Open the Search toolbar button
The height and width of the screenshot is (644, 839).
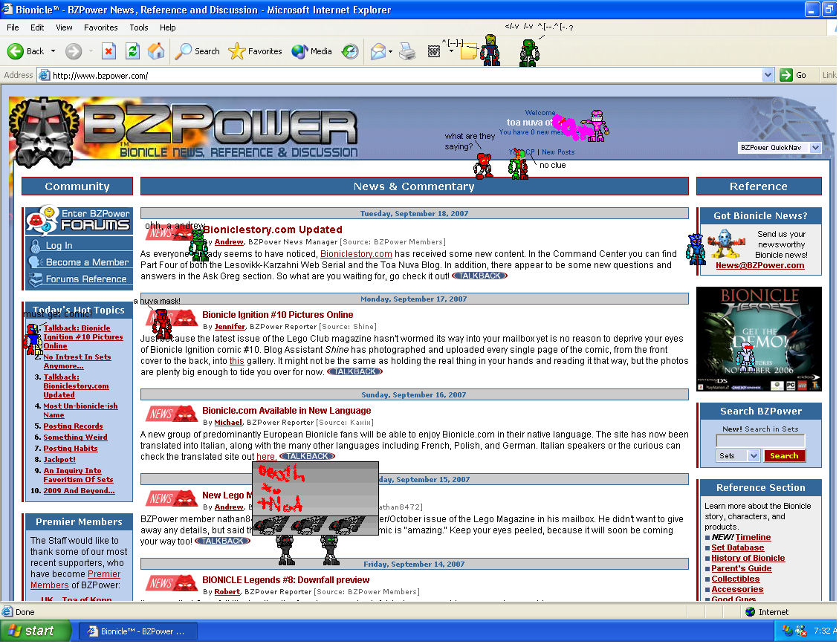coord(198,51)
